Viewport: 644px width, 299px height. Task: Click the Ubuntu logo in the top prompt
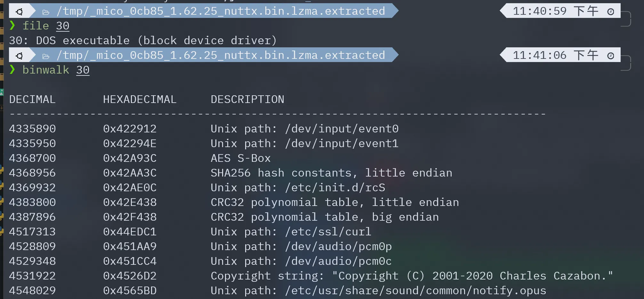19,12
